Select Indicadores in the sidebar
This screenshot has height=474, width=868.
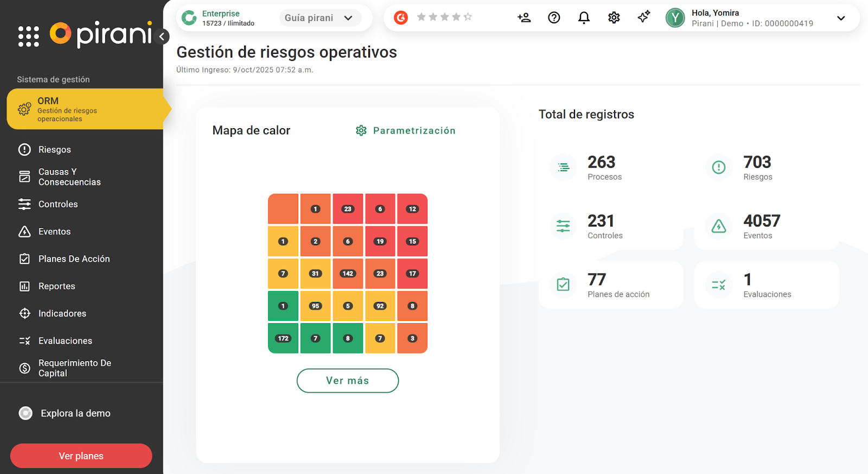tap(62, 314)
